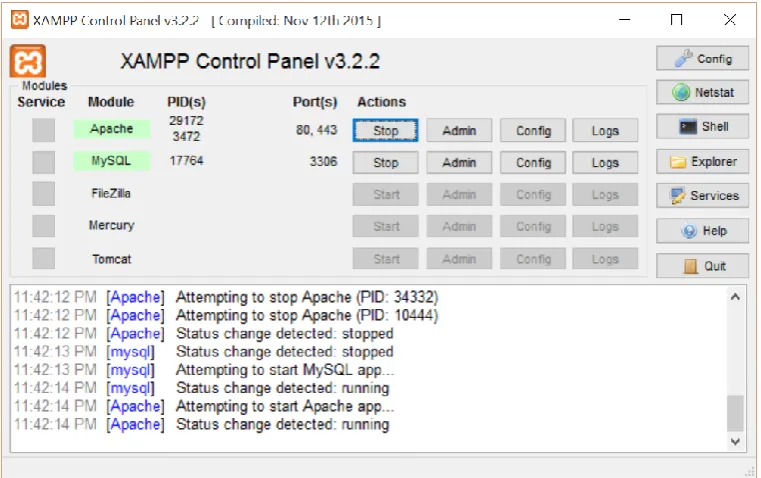
Task: Click the log scrollbar up arrow
Action: pos(735,297)
